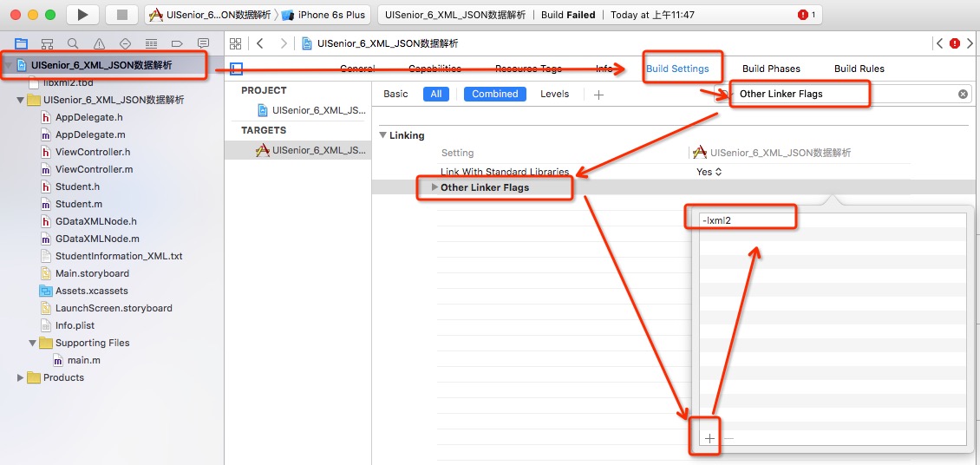The width and height of the screenshot is (980, 465).
Task: Clear the Other Linker Flags search field
Action: pos(964,94)
